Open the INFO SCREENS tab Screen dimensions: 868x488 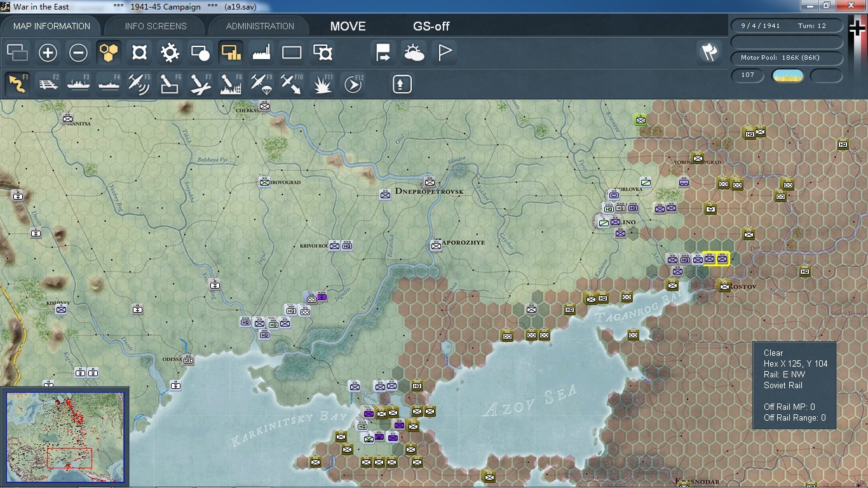point(156,26)
